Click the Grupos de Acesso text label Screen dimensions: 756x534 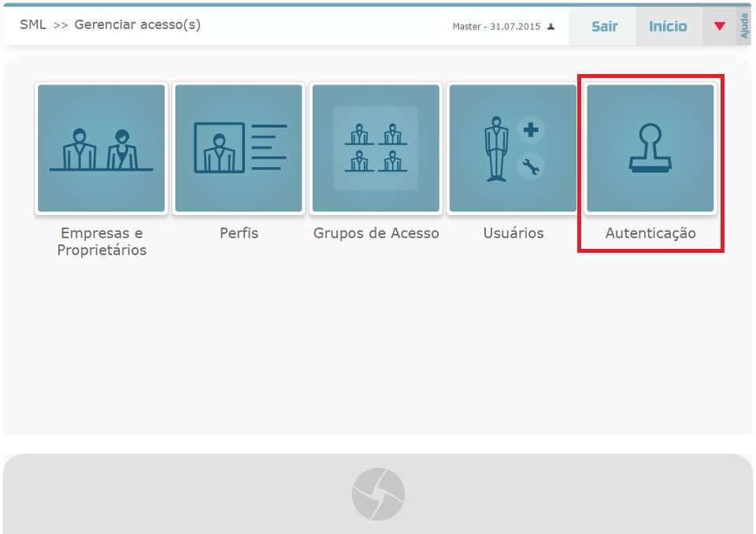[x=376, y=233]
